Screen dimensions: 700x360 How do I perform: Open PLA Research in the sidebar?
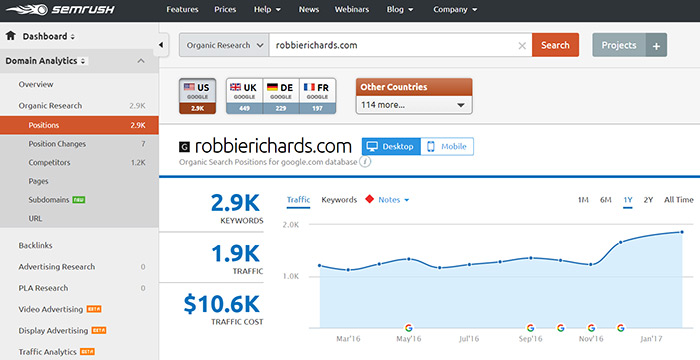coord(43,288)
